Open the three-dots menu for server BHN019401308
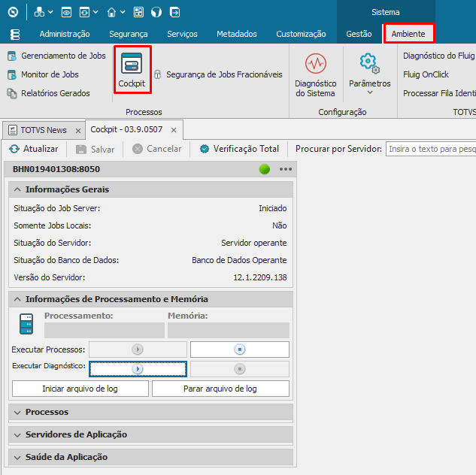 tap(286, 169)
